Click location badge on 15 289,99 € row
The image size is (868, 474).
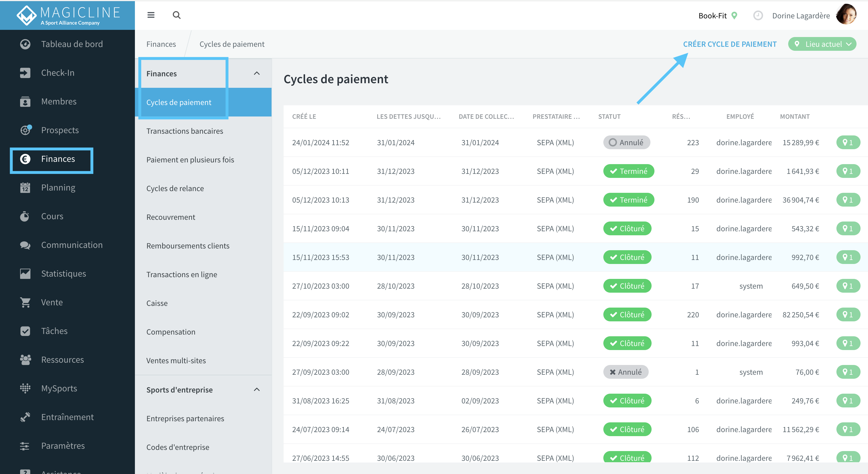coord(848,143)
